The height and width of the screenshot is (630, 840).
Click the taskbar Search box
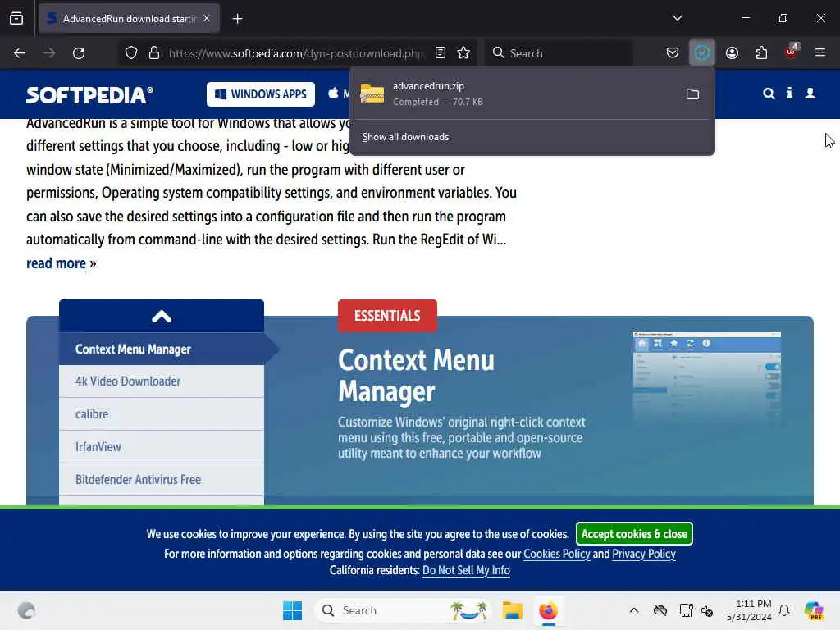point(402,610)
